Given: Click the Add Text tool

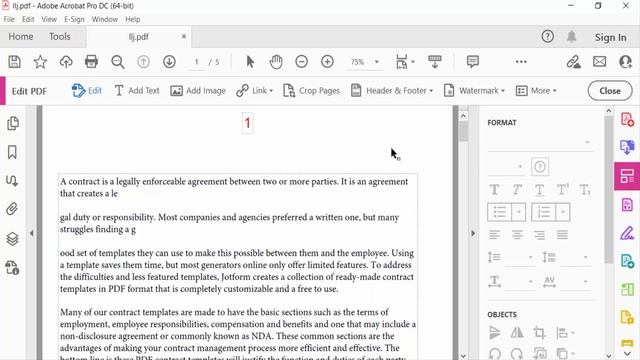Looking at the screenshot, I should tap(137, 91).
